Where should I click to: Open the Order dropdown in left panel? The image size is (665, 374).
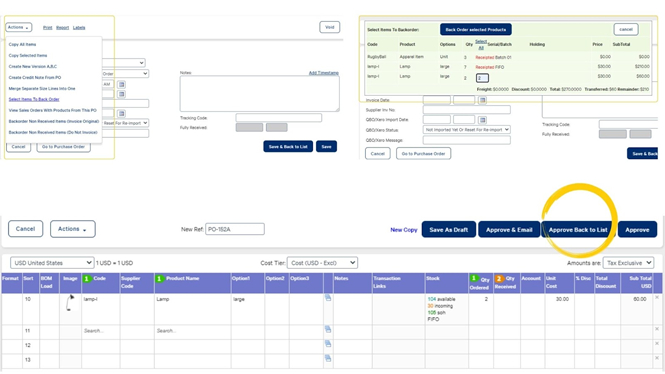pos(126,74)
